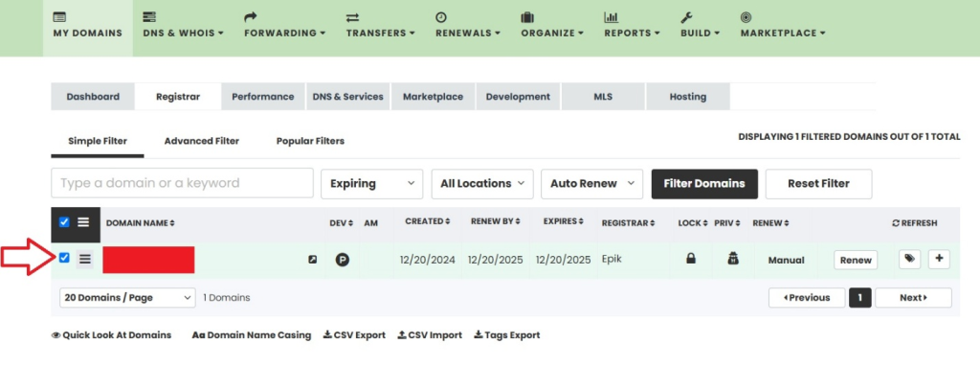Click the tag icon button
Image resolution: width=980 pixels, height=367 pixels.
pyautogui.click(x=909, y=259)
